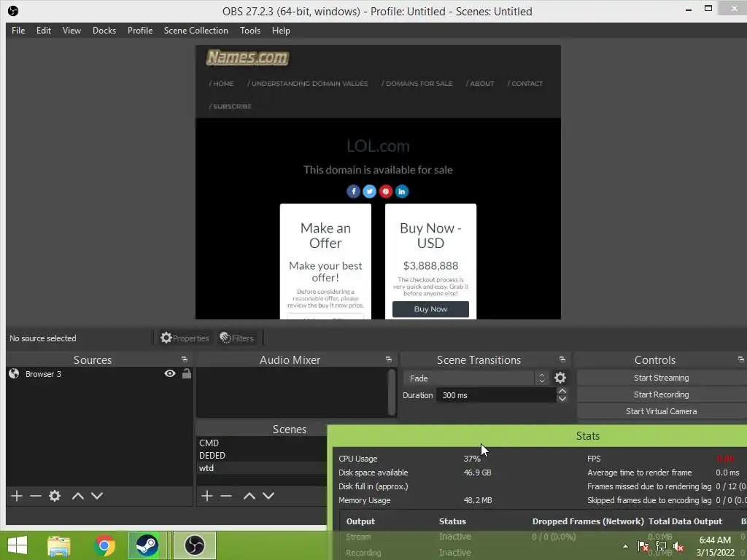Image resolution: width=747 pixels, height=560 pixels.
Task: Move scene down arrow in Scenes panel
Action: click(268, 496)
